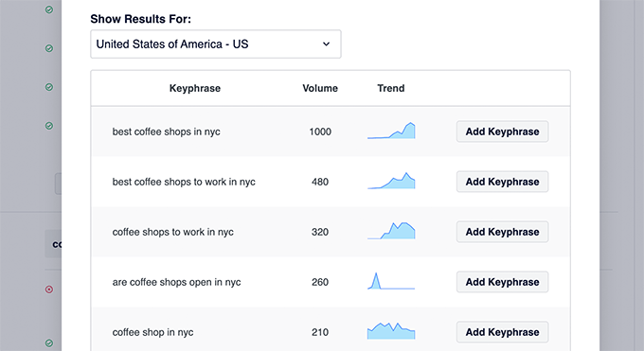Add keyphrase 'coffee shops to work in nyc'
The width and height of the screenshot is (644, 351).
pos(502,232)
